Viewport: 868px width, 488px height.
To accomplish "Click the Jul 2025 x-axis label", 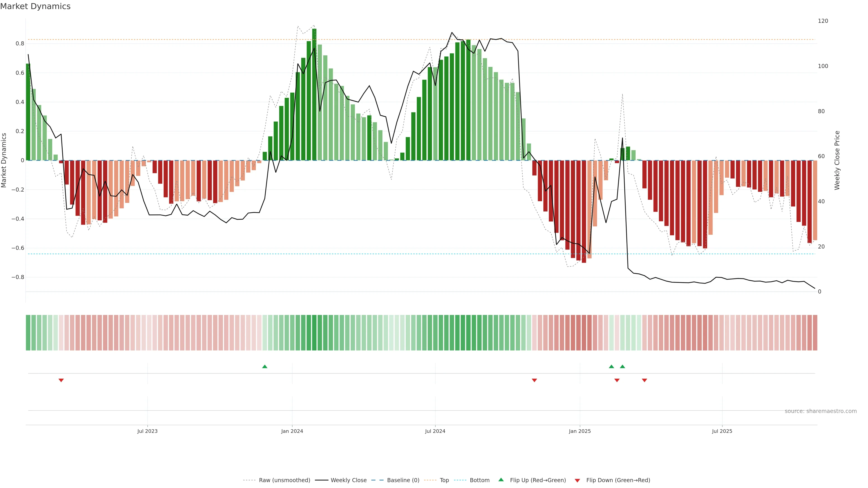I will pos(722,431).
